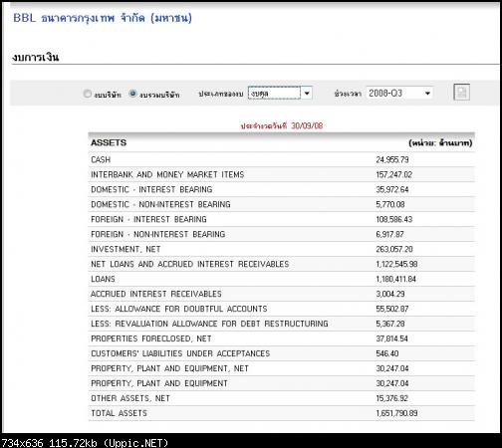Click NET LOANS AND ACCRUED INTEREST RECEIVABLES value

coord(396,265)
